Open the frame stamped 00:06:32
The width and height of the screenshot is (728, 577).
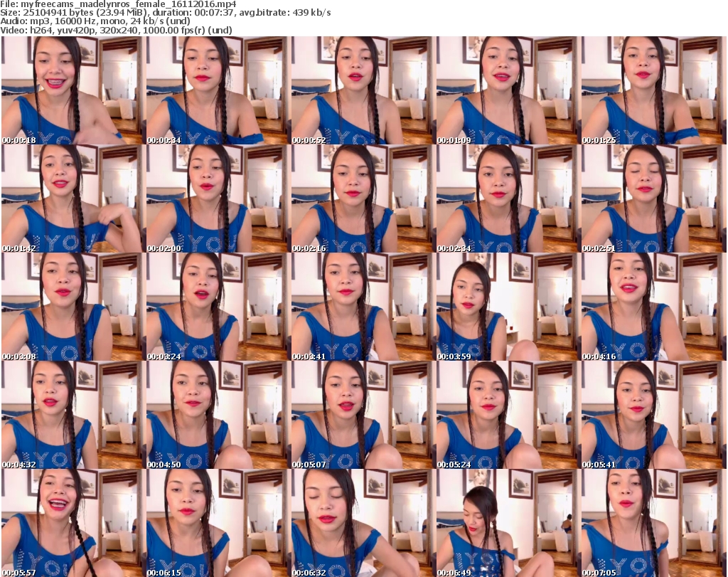(363, 523)
